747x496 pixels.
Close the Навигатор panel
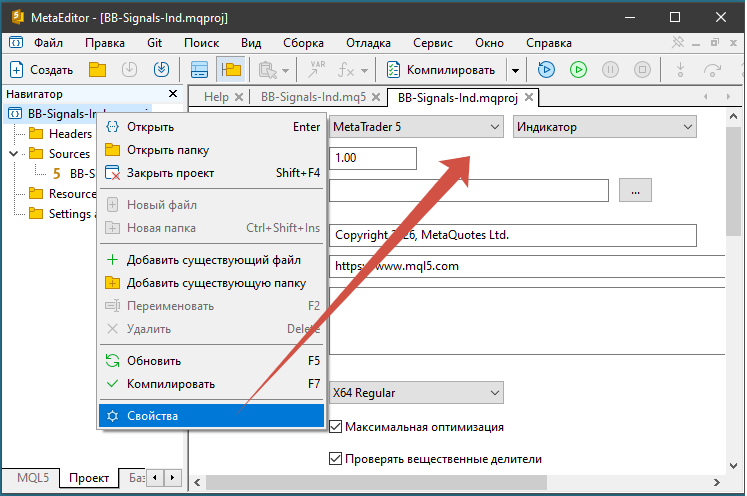(x=173, y=94)
